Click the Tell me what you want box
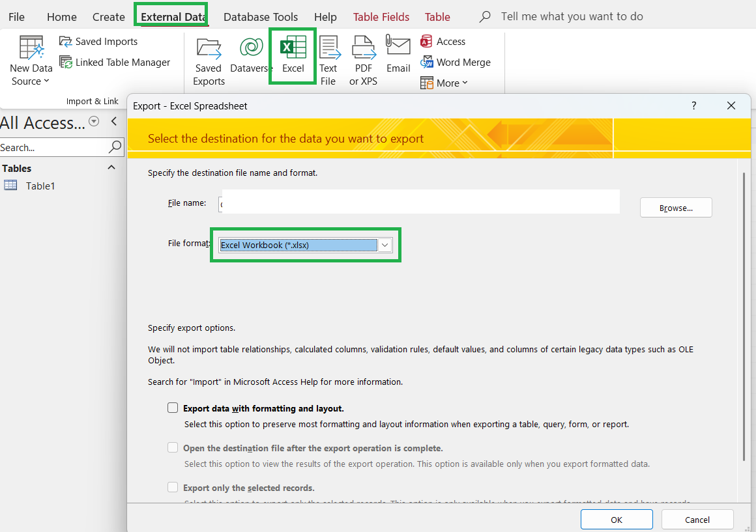This screenshot has width=756, height=532. coord(572,16)
